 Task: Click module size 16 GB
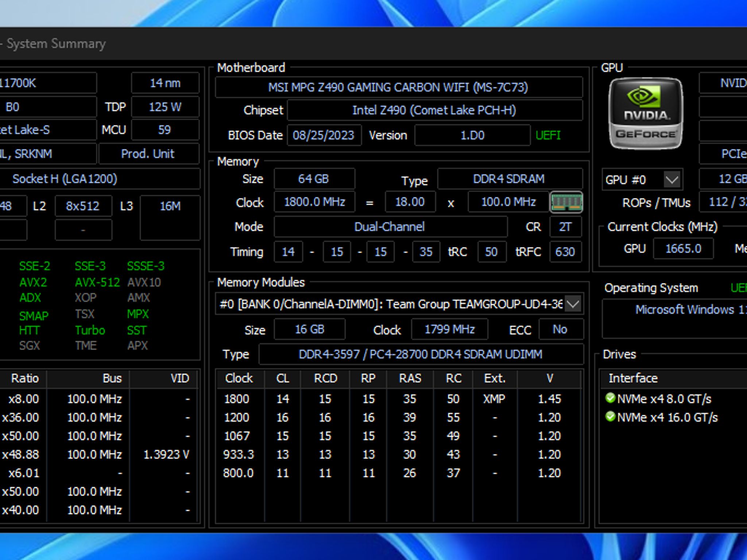pyautogui.click(x=310, y=329)
